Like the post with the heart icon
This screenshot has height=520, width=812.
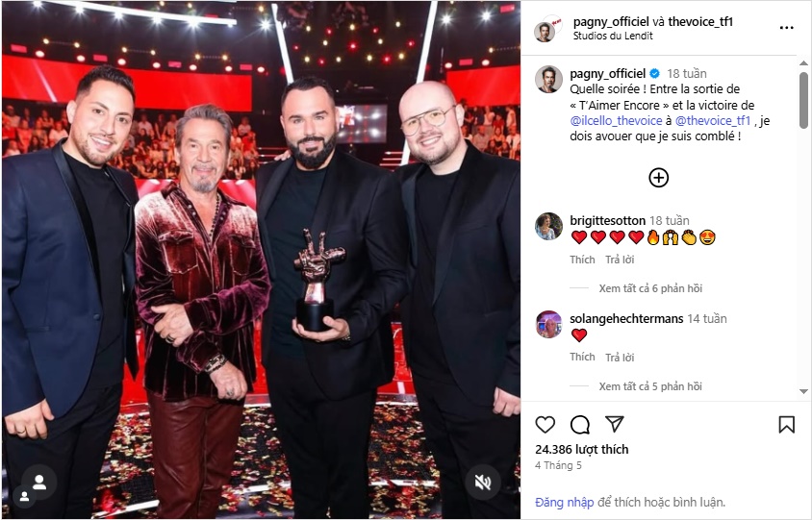tap(545, 425)
